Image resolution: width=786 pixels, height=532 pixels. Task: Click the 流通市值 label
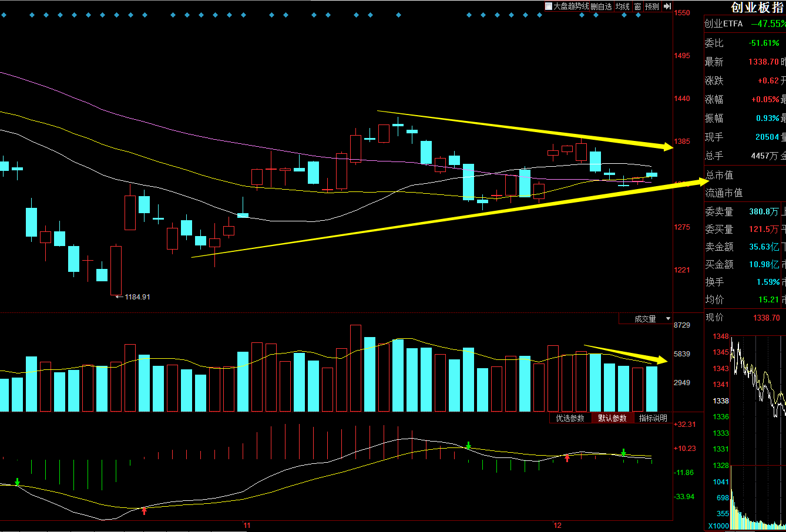click(x=724, y=193)
